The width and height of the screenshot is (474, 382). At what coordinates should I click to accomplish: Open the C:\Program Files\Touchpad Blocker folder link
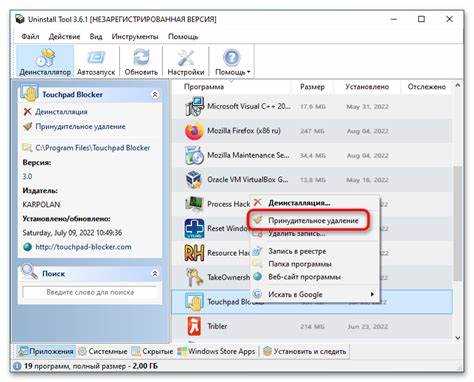93,148
